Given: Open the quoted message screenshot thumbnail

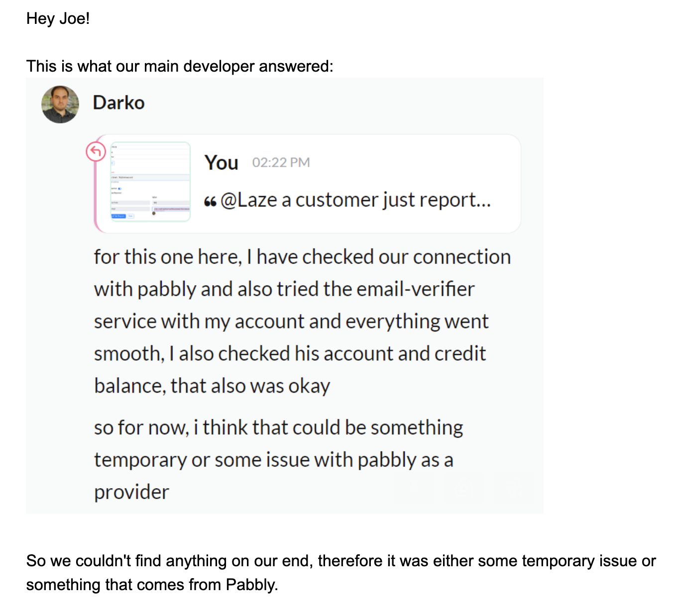Looking at the screenshot, I should tap(150, 182).
